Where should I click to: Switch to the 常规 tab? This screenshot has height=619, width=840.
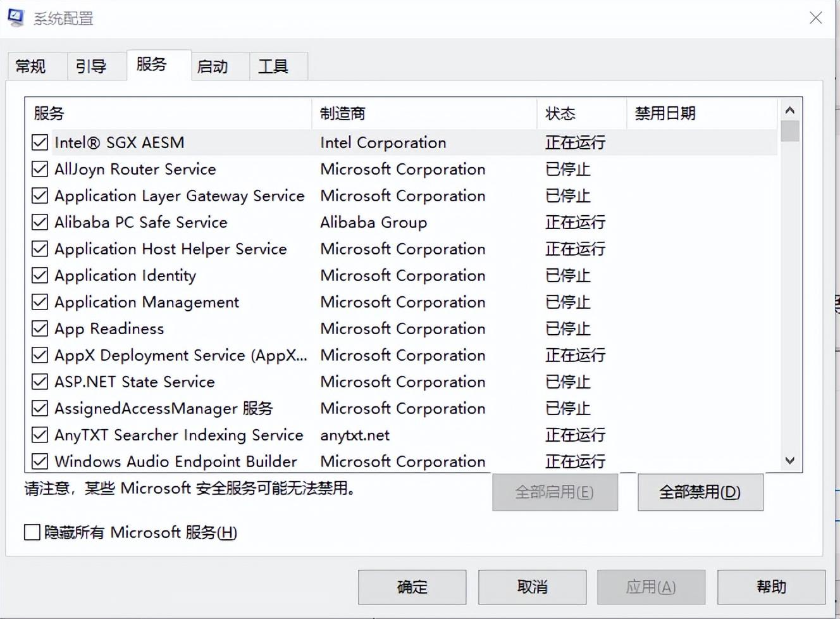click(30, 66)
